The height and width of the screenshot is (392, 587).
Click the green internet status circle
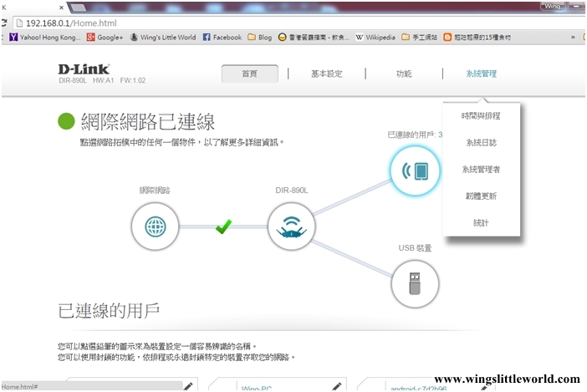point(66,122)
